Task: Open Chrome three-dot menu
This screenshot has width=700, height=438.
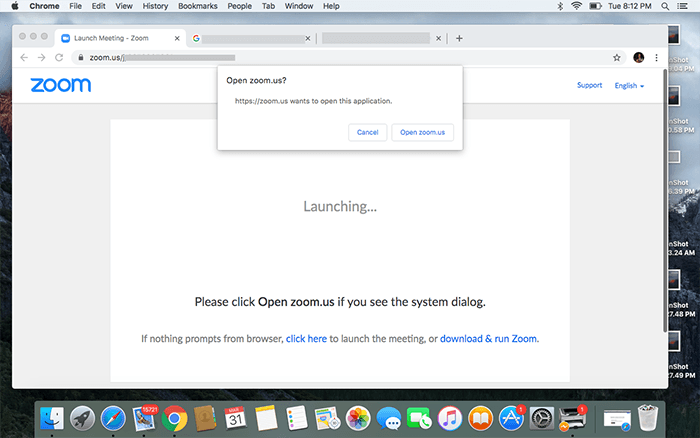Action: 656,58
